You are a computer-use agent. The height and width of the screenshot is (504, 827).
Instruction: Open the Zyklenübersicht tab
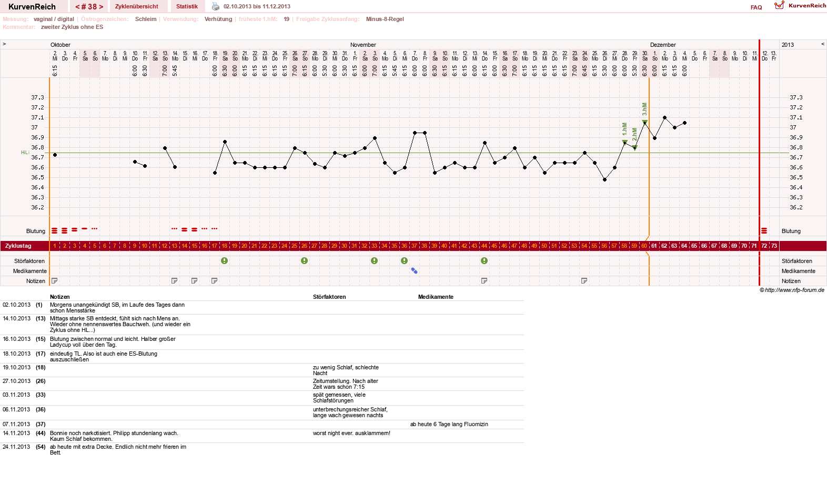137,6
